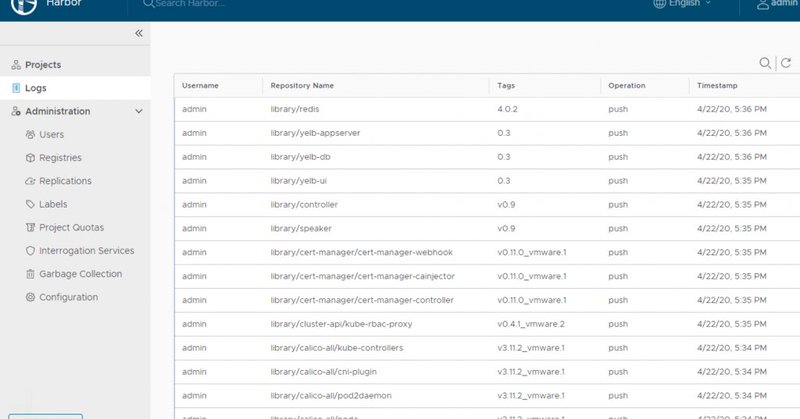Sort by Timestamp column header
The height and width of the screenshot is (419, 800).
click(x=717, y=86)
